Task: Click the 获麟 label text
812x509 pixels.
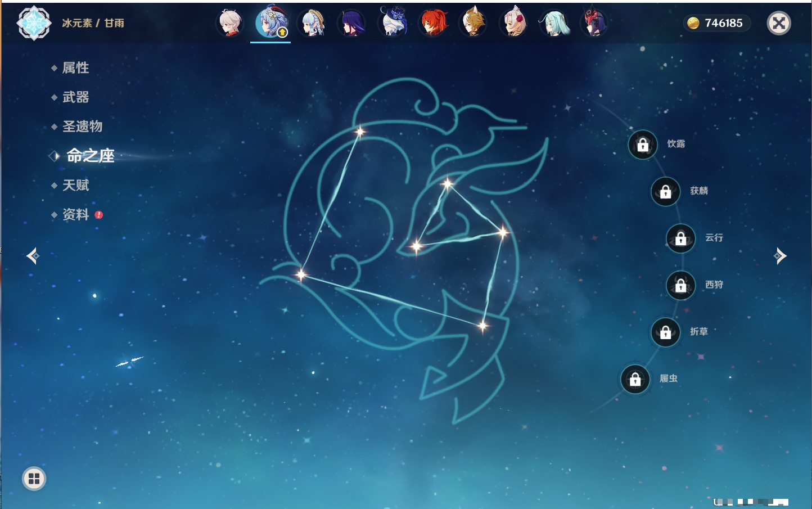Action: [699, 191]
